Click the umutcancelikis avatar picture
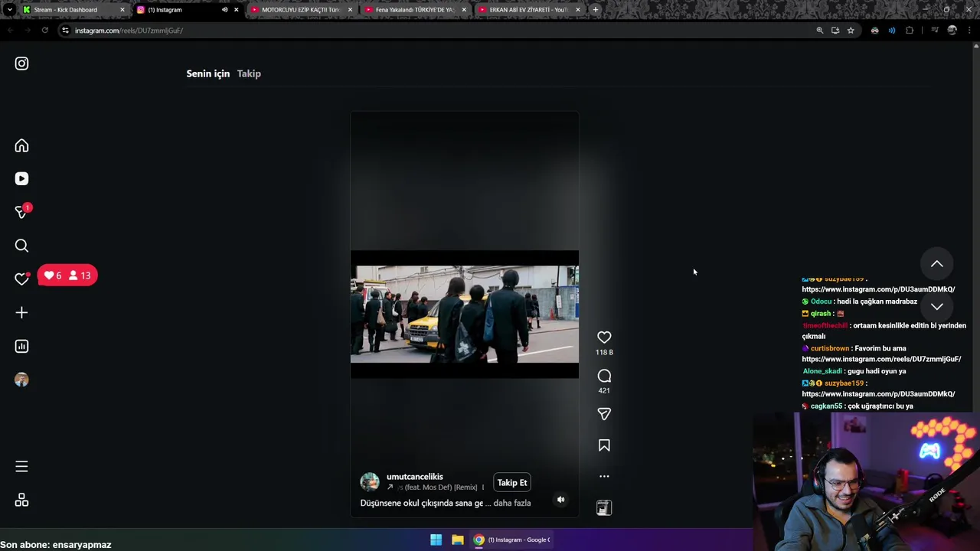980x551 pixels. pyautogui.click(x=370, y=481)
